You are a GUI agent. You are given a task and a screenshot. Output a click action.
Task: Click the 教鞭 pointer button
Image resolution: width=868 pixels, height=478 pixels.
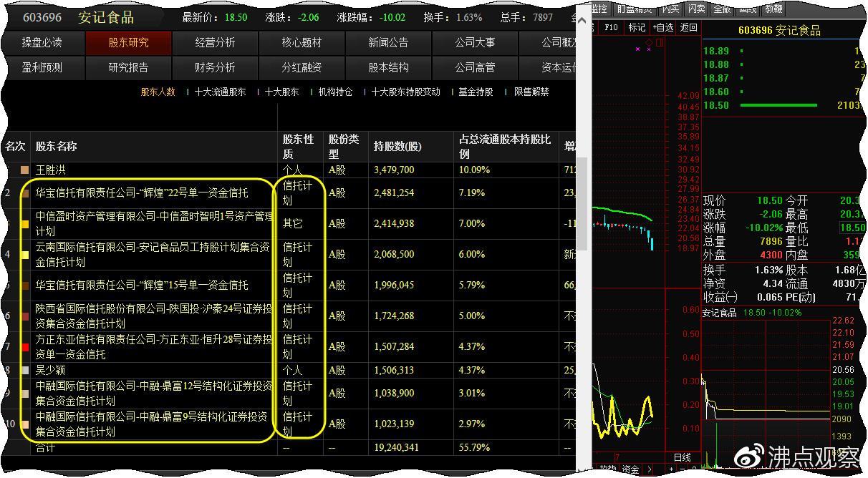pyautogui.click(x=773, y=9)
